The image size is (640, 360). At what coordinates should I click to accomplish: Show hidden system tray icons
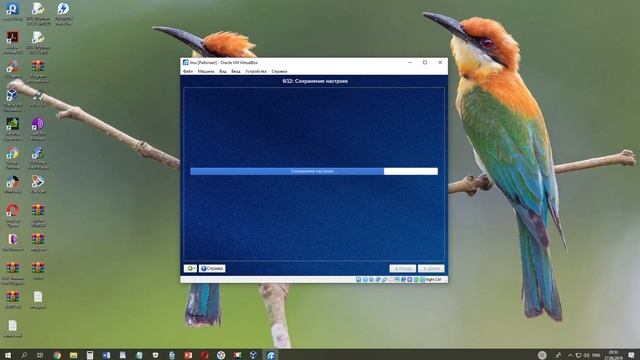tap(570, 355)
